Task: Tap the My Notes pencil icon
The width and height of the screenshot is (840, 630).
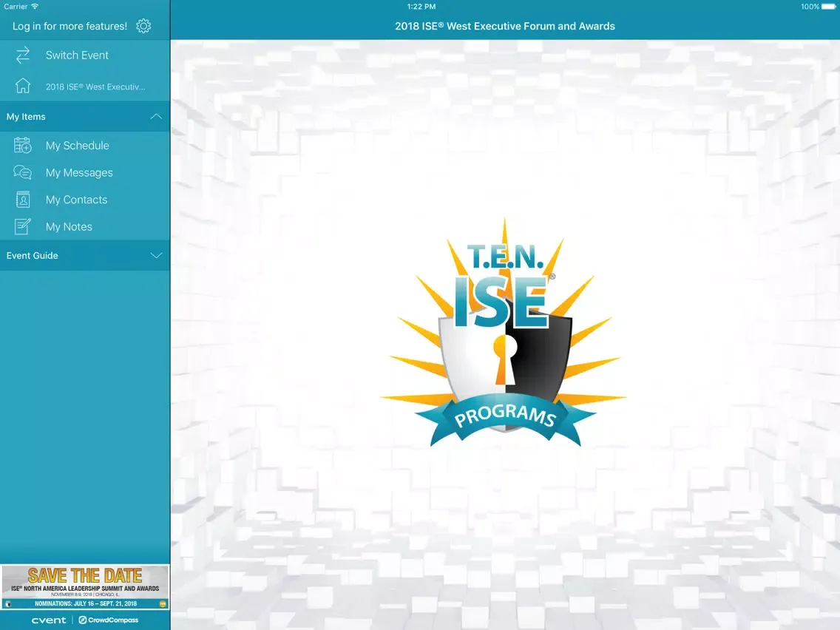Action: 22,226
